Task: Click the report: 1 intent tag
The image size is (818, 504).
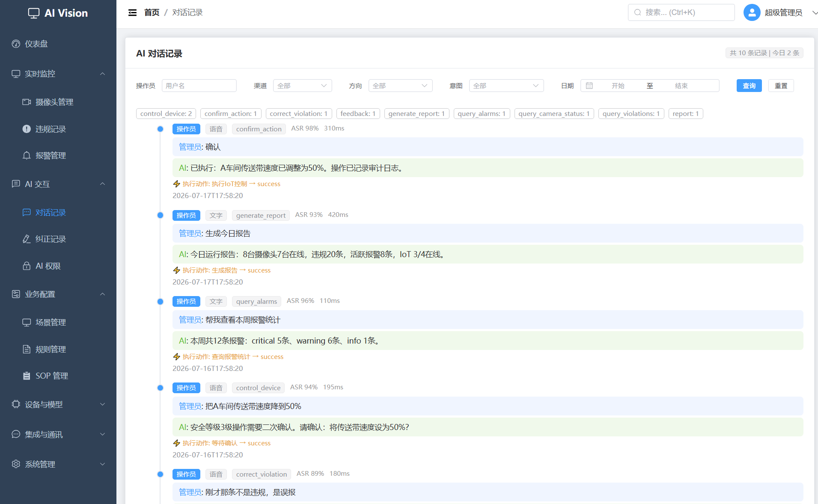Action: coord(686,113)
